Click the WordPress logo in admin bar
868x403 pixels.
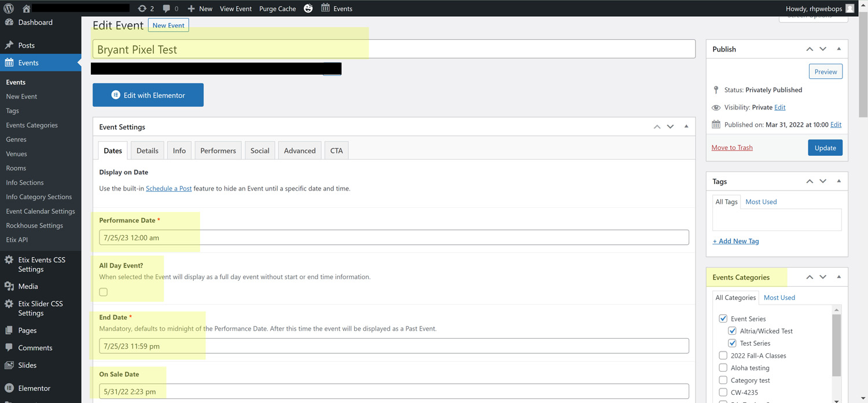tap(9, 9)
